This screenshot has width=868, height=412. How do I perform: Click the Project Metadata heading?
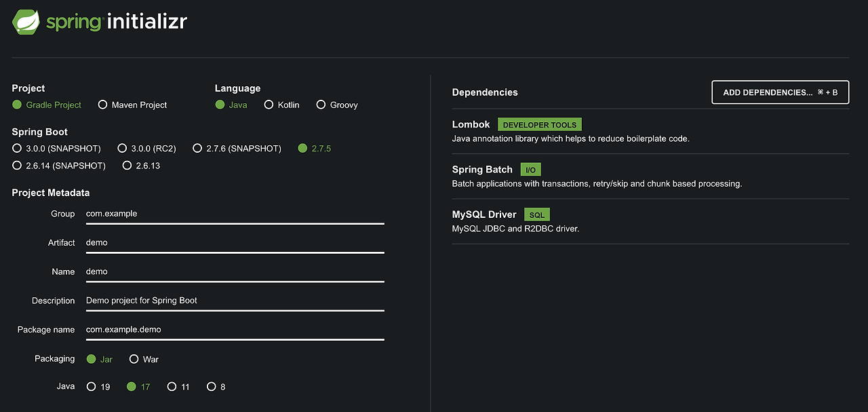(51, 193)
